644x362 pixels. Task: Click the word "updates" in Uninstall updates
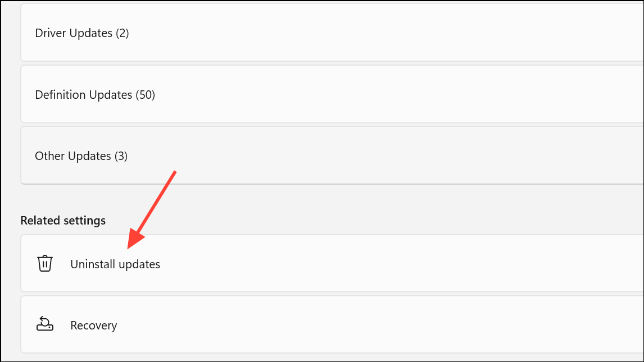tap(139, 265)
